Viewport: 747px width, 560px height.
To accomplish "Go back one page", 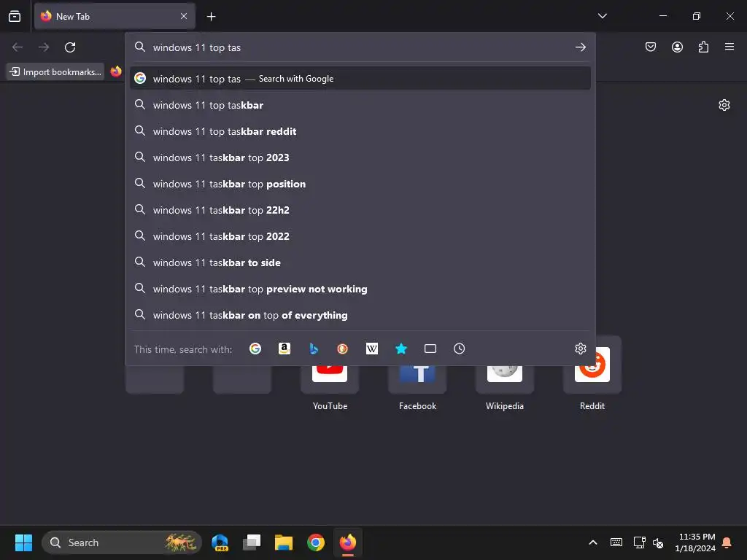I will pos(18,47).
